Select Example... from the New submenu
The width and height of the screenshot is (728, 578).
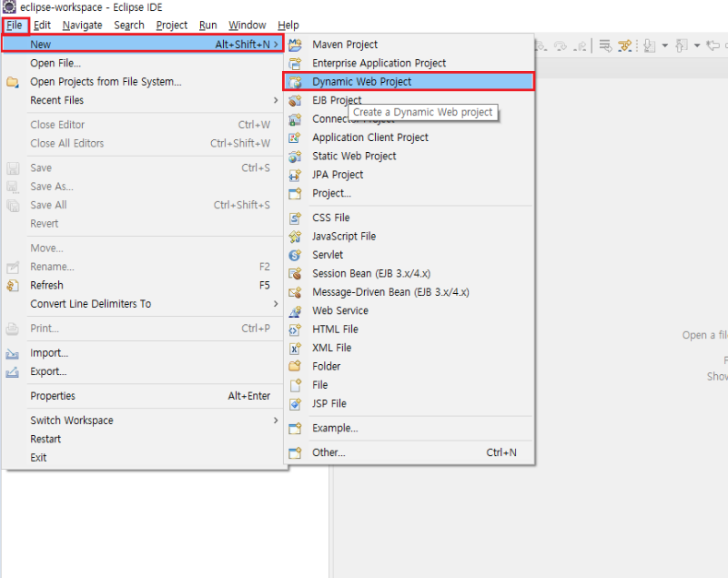tap(409, 428)
